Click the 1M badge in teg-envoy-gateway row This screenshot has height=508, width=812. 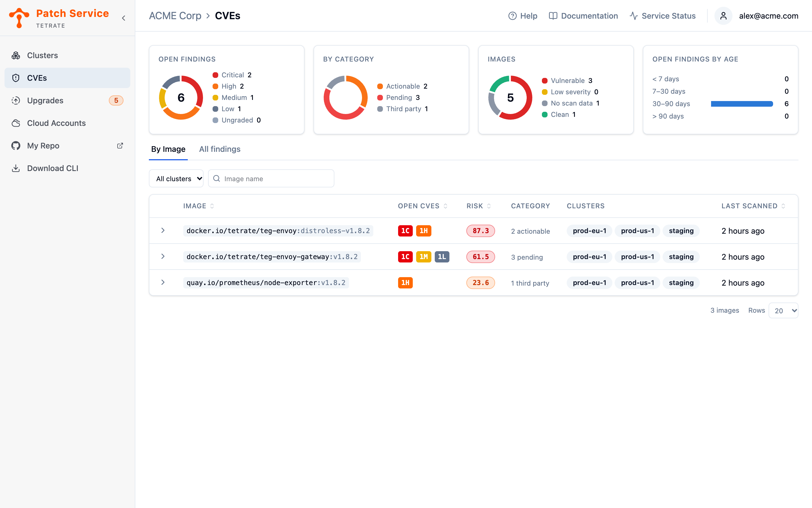[x=423, y=257]
